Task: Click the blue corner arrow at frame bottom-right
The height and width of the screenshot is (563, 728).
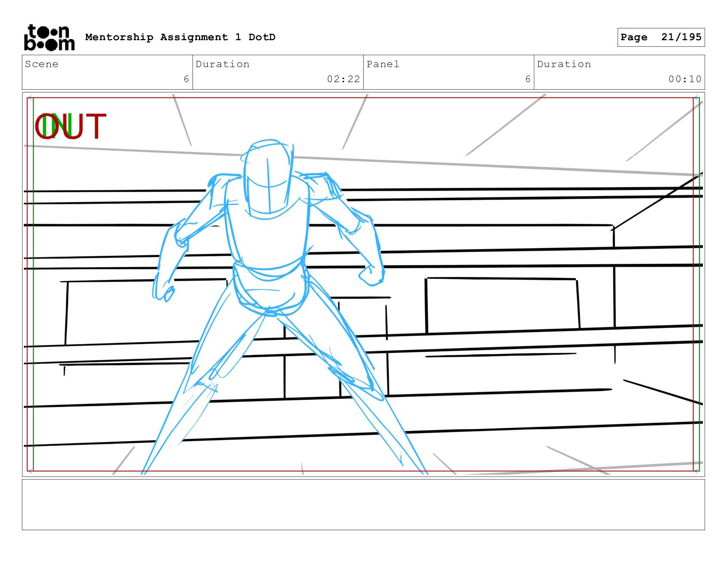Action: 697,471
